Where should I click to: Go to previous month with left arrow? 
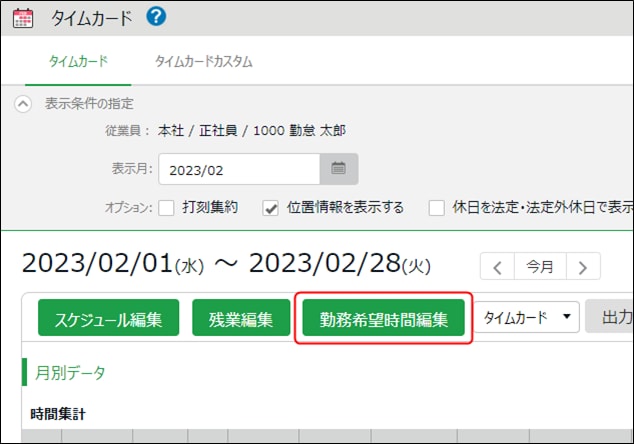point(498,267)
